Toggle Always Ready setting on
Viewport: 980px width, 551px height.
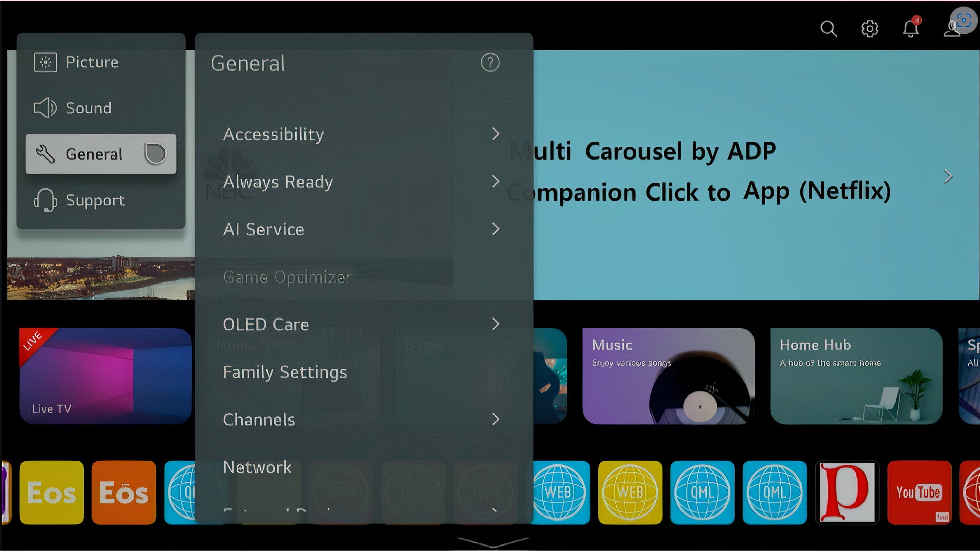click(x=362, y=181)
